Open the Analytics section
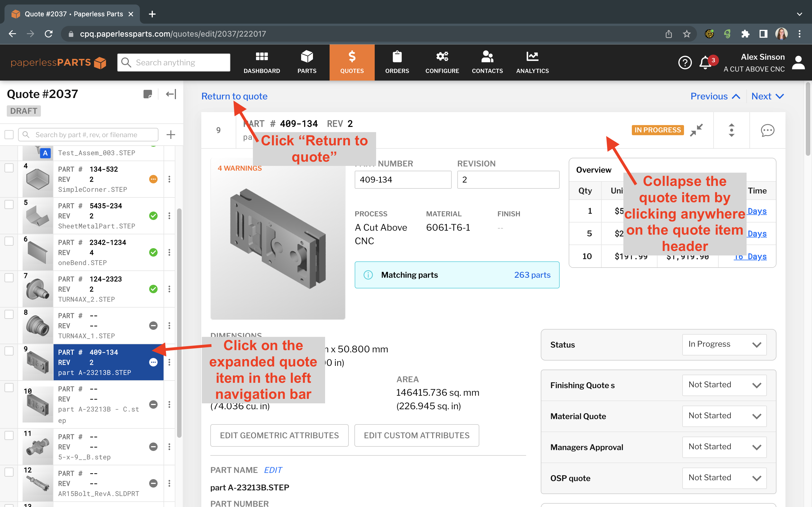The width and height of the screenshot is (812, 507). point(532,63)
